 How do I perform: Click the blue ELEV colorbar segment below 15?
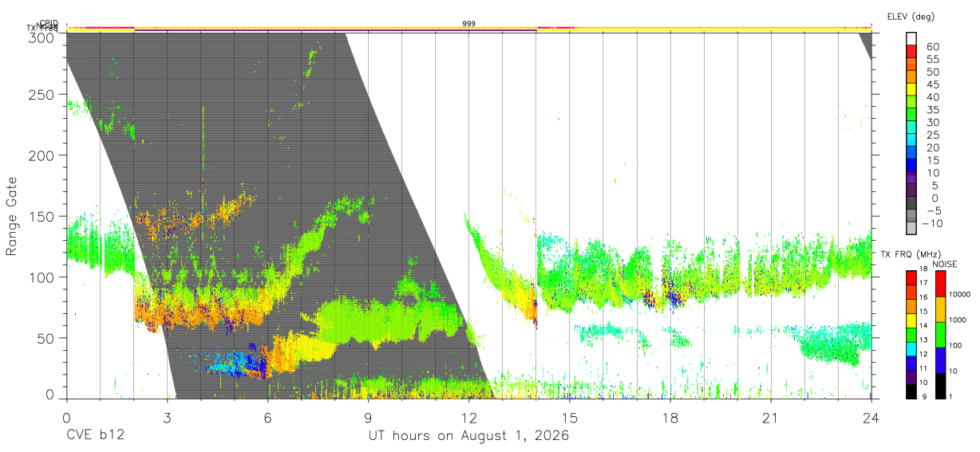(912, 165)
